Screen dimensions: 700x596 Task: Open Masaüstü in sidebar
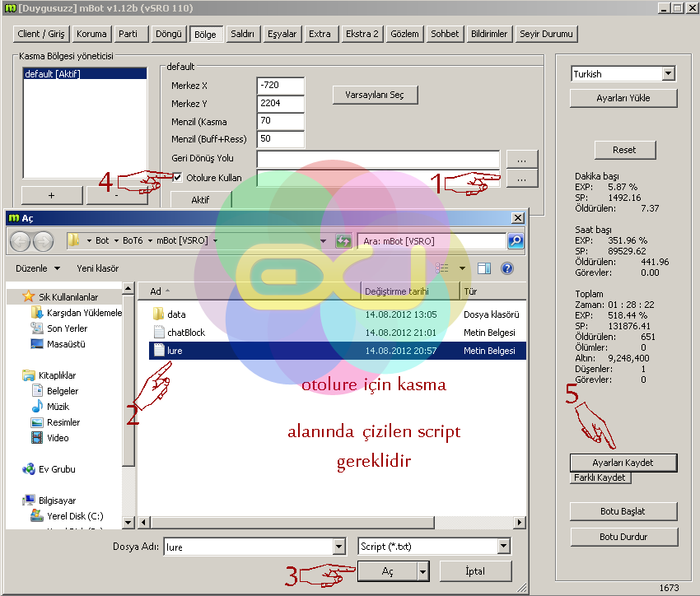58,344
